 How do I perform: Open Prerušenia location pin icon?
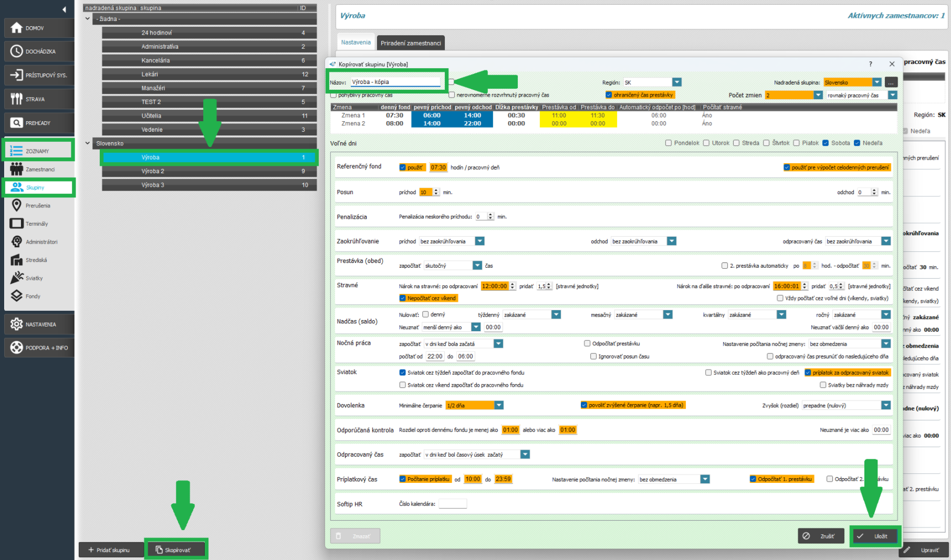click(17, 205)
